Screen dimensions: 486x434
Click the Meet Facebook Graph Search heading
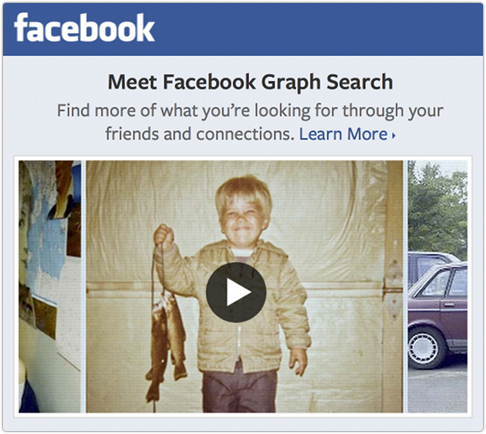click(x=250, y=82)
